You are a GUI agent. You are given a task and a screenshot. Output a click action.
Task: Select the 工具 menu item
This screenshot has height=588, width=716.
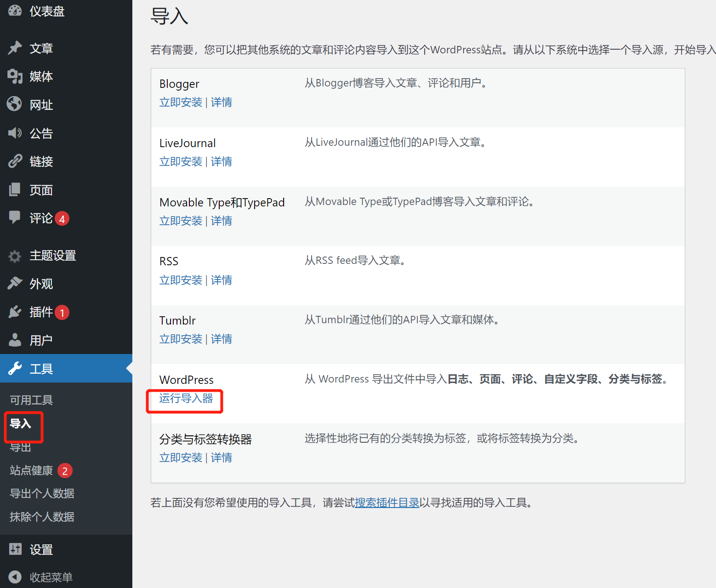click(66, 369)
